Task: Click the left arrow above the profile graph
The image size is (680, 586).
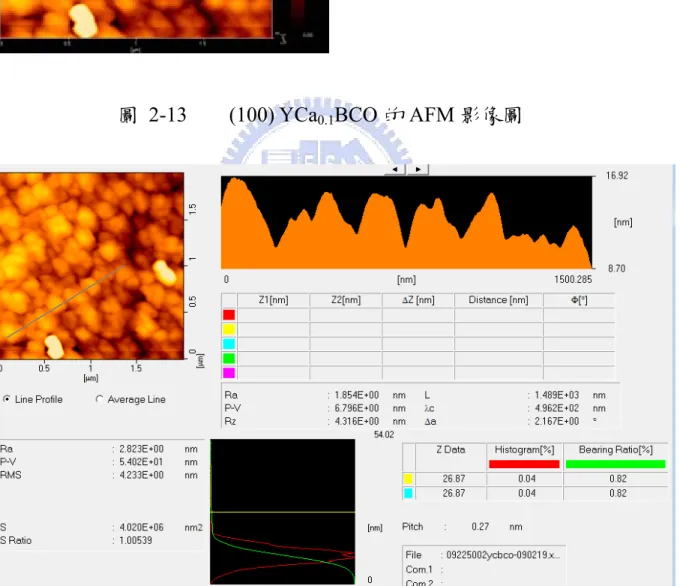Action: [395, 169]
